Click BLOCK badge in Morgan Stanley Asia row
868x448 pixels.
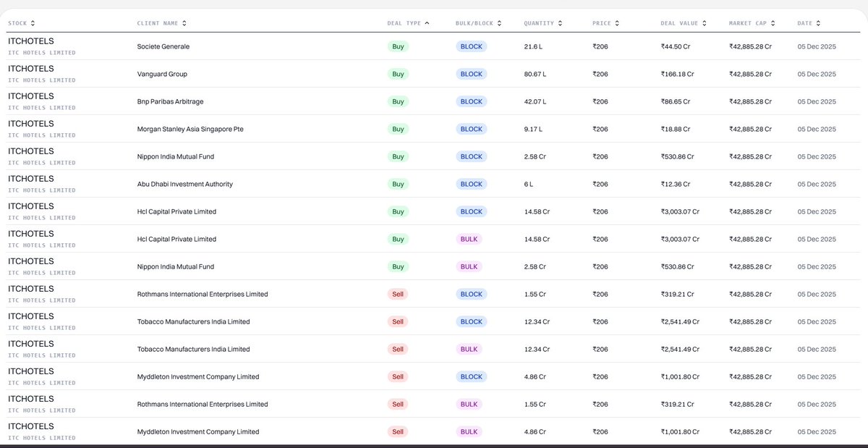pyautogui.click(x=471, y=129)
